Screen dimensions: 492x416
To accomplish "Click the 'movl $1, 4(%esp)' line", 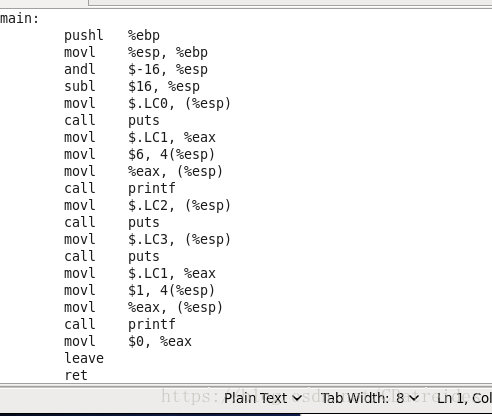I will pyautogui.click(x=139, y=290).
